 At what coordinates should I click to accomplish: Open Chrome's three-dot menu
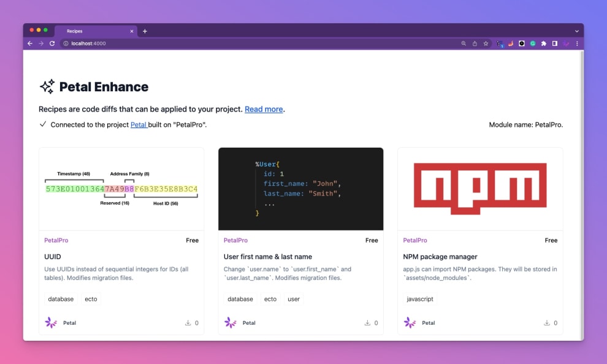577,44
